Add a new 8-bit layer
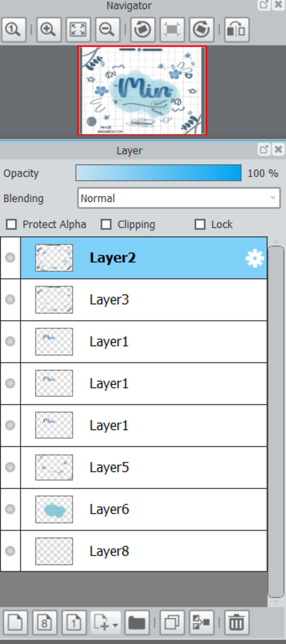This screenshot has width=286, height=644. [45, 622]
